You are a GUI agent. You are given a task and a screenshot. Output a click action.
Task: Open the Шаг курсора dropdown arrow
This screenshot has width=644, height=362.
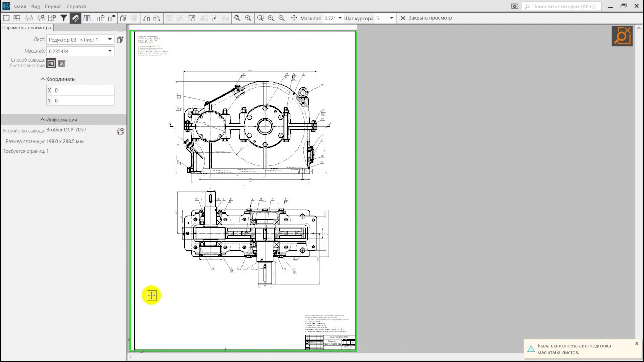(392, 18)
